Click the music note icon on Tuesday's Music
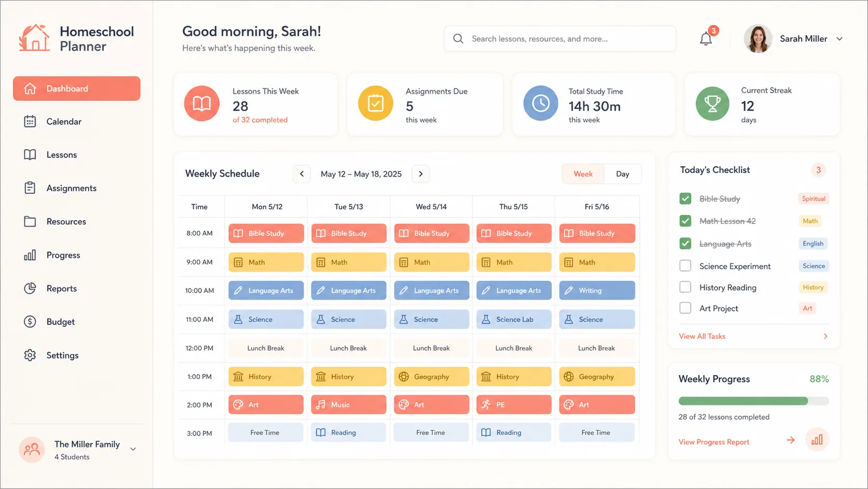868x489 pixels. click(x=321, y=404)
